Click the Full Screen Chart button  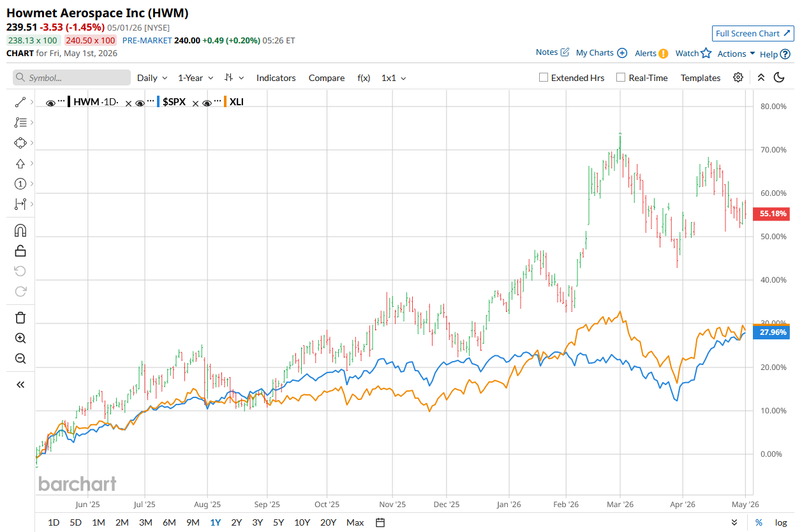click(x=753, y=33)
